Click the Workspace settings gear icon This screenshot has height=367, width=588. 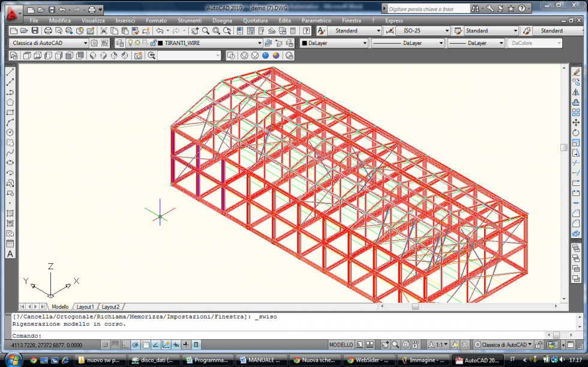[x=94, y=43]
